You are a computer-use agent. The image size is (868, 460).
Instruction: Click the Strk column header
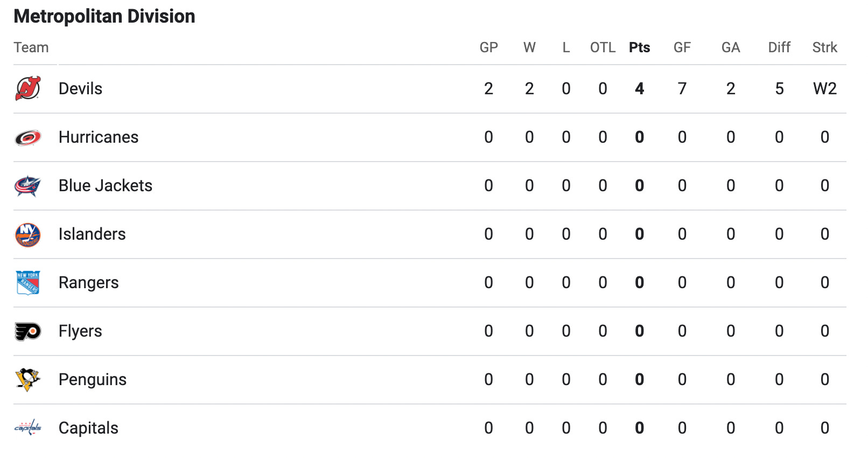pos(825,47)
